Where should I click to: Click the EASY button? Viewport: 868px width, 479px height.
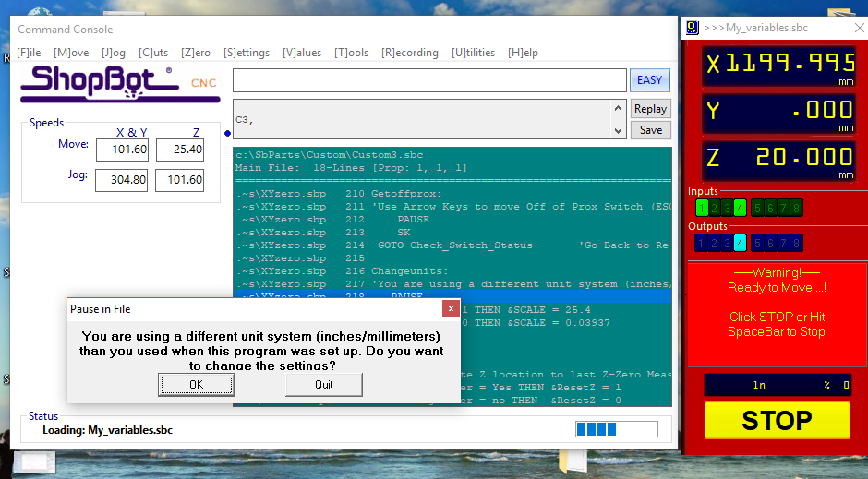click(650, 80)
